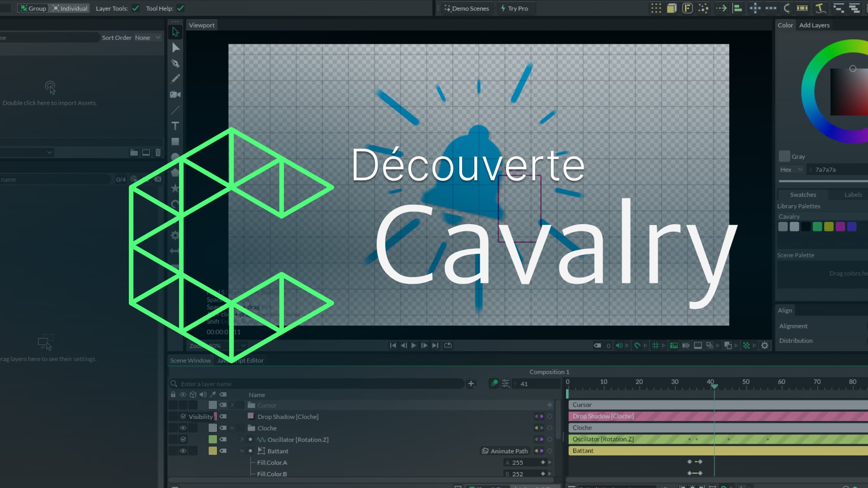
Task: Collapse the Cloche group in the layer list
Action: click(232, 427)
